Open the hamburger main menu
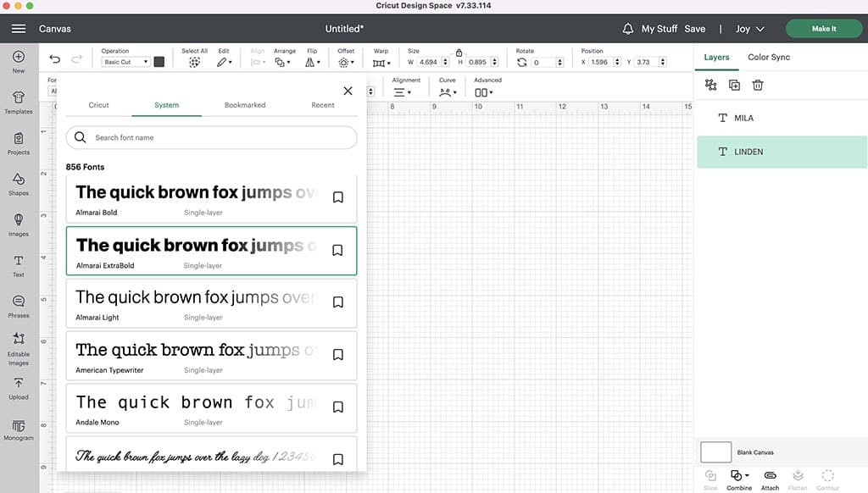868x493 pixels. pos(19,28)
